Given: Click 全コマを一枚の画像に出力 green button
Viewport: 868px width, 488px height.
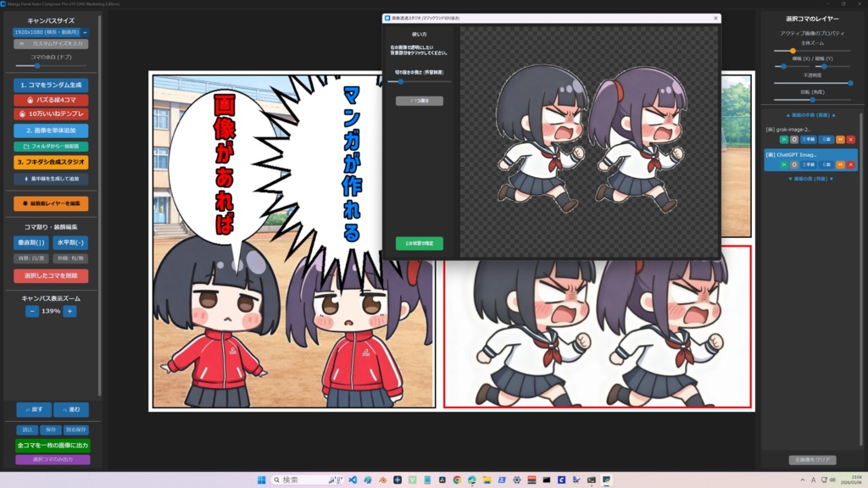Looking at the screenshot, I should [53, 446].
